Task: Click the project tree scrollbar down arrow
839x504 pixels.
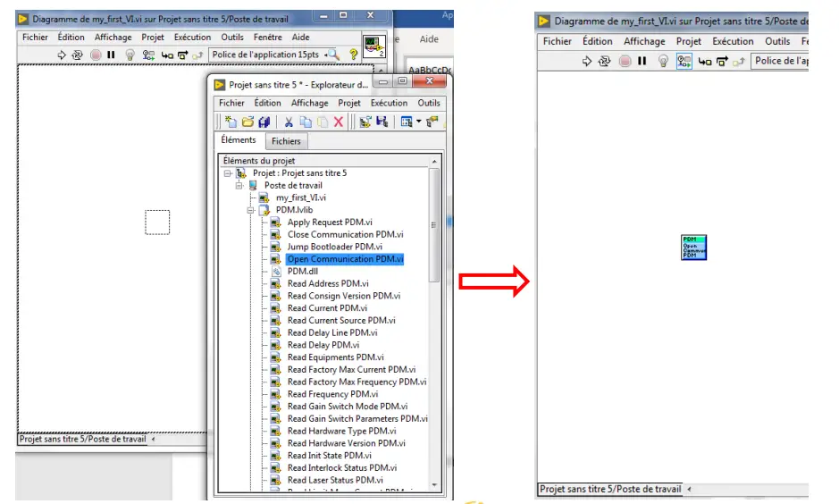Action: click(434, 485)
